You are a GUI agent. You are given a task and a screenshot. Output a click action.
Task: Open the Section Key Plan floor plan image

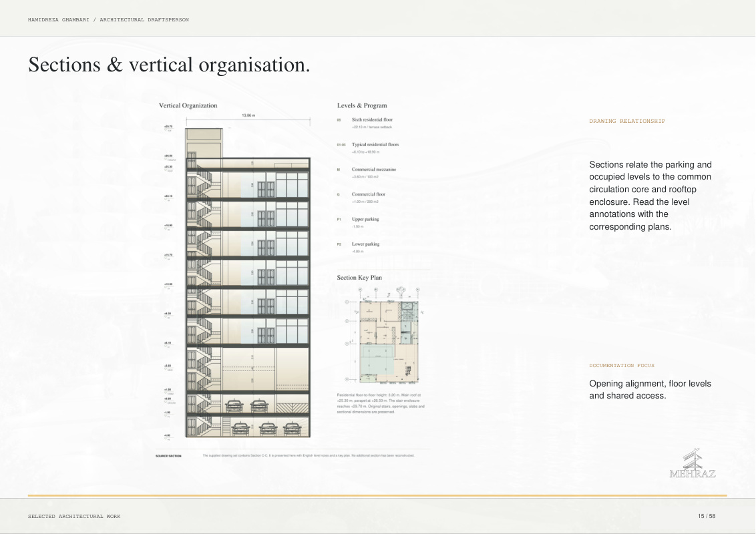pos(384,336)
